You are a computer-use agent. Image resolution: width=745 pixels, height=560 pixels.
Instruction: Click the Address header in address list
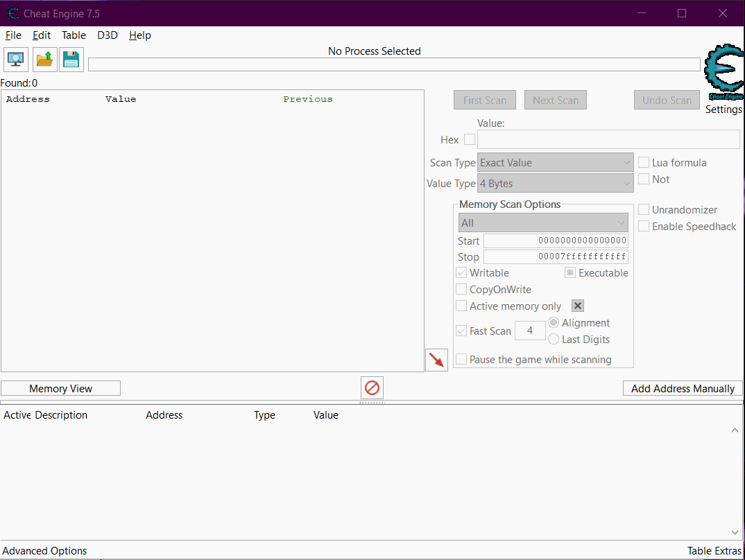[x=164, y=415]
